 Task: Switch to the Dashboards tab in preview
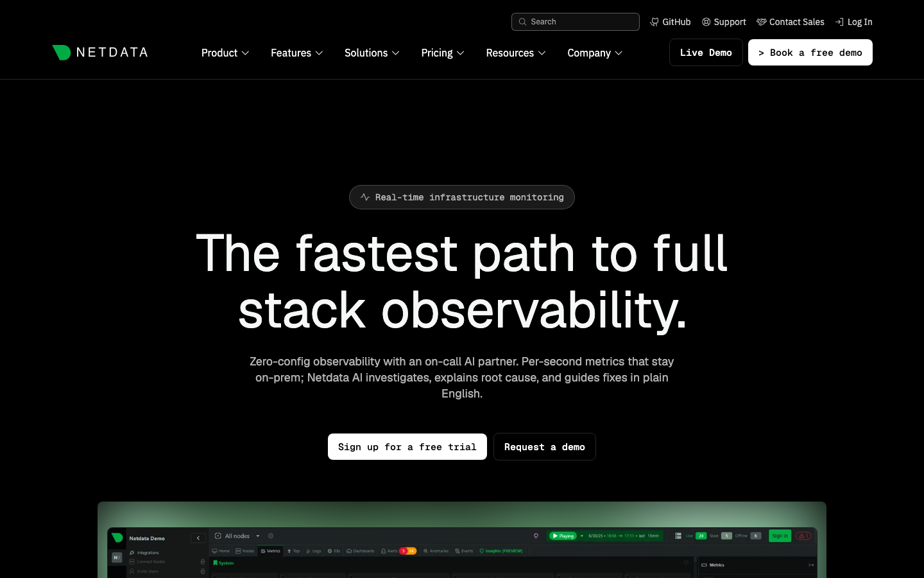(361, 551)
